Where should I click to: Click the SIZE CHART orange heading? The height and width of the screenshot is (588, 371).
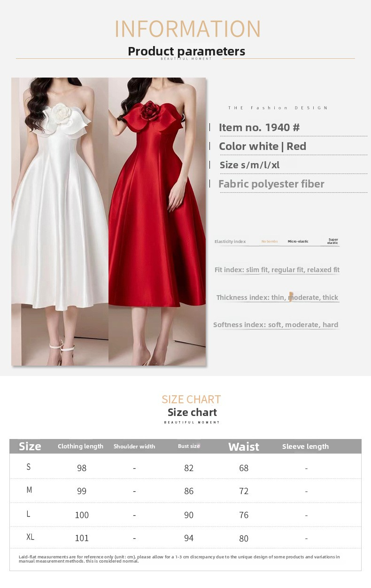(x=191, y=400)
